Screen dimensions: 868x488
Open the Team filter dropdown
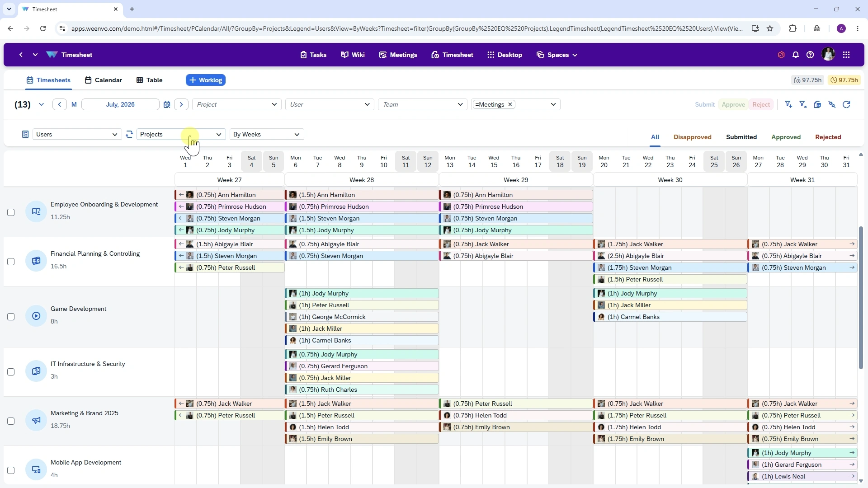point(423,104)
